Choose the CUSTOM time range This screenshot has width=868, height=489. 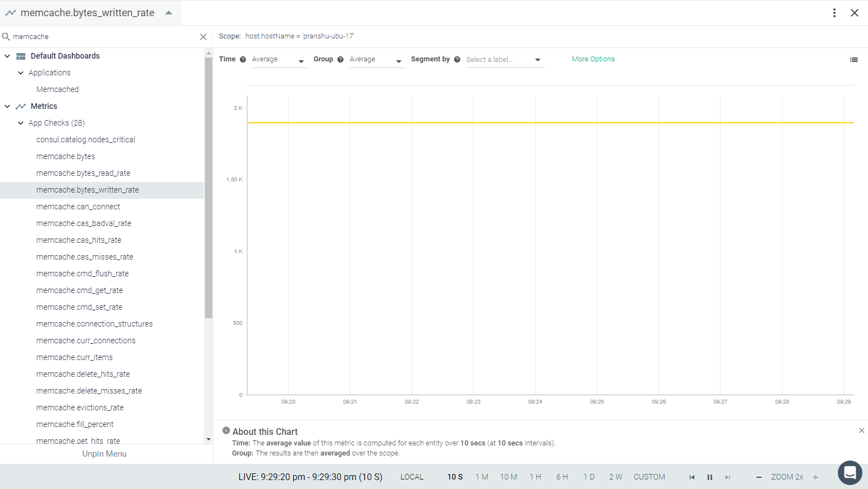coord(649,477)
